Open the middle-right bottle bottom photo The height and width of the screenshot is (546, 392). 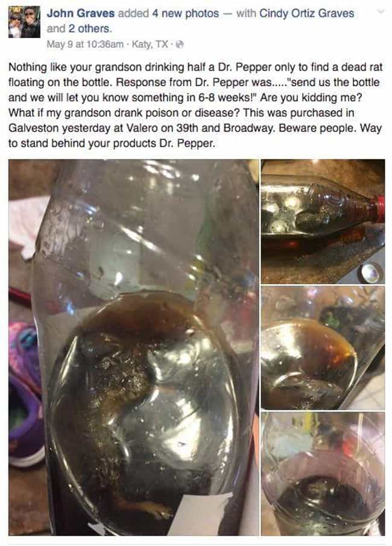pyautogui.click(x=323, y=348)
